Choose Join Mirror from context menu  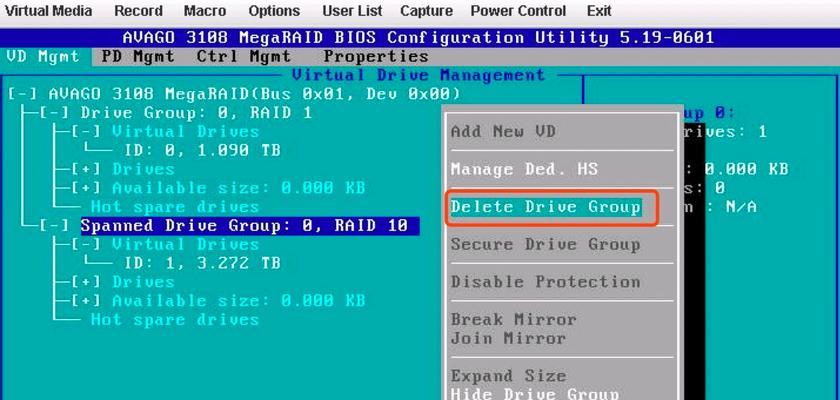(508, 338)
